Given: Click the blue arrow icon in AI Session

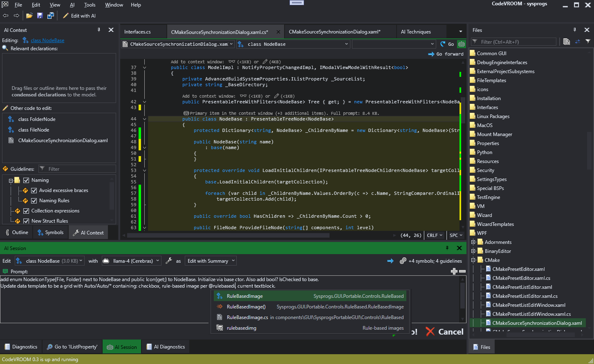Looking at the screenshot, I should pyautogui.click(x=390, y=261).
